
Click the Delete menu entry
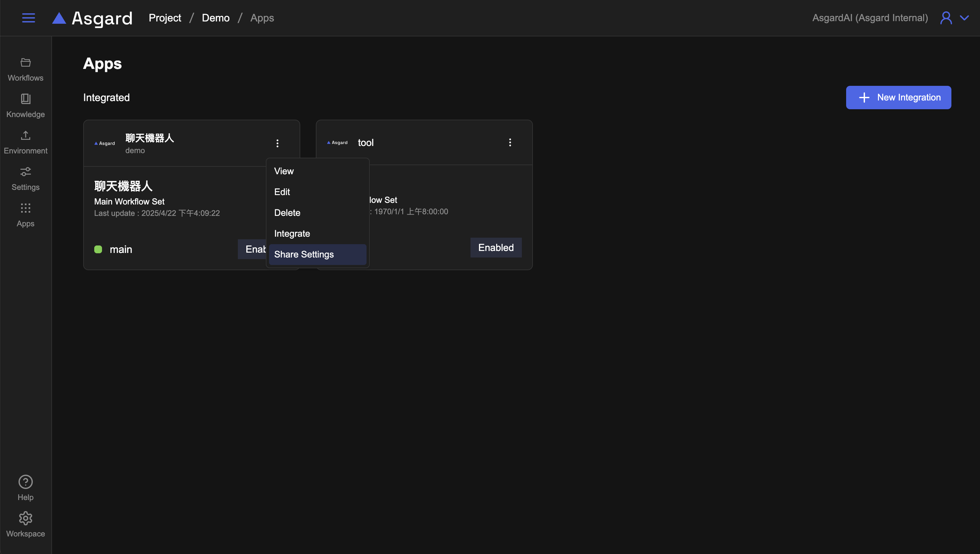pyautogui.click(x=287, y=213)
